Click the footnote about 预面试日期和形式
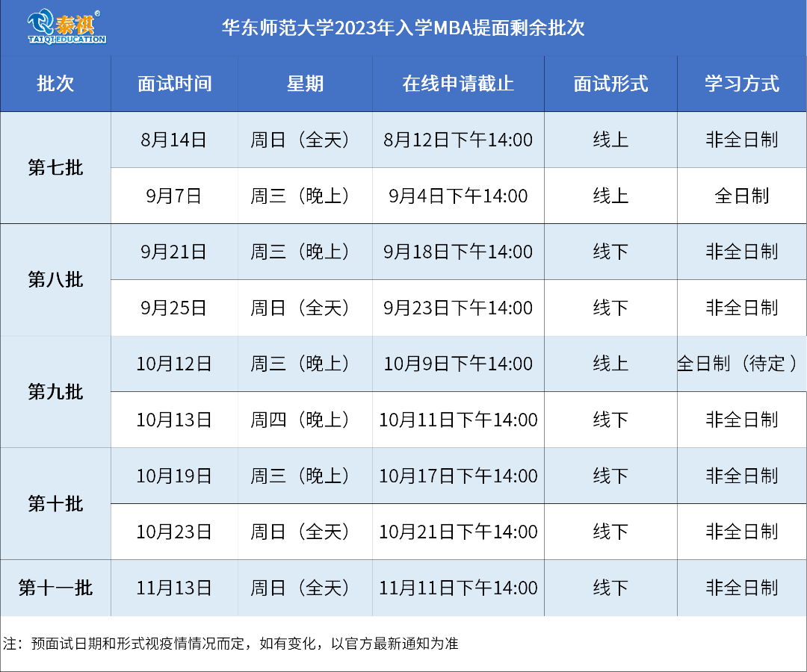 pos(231,644)
